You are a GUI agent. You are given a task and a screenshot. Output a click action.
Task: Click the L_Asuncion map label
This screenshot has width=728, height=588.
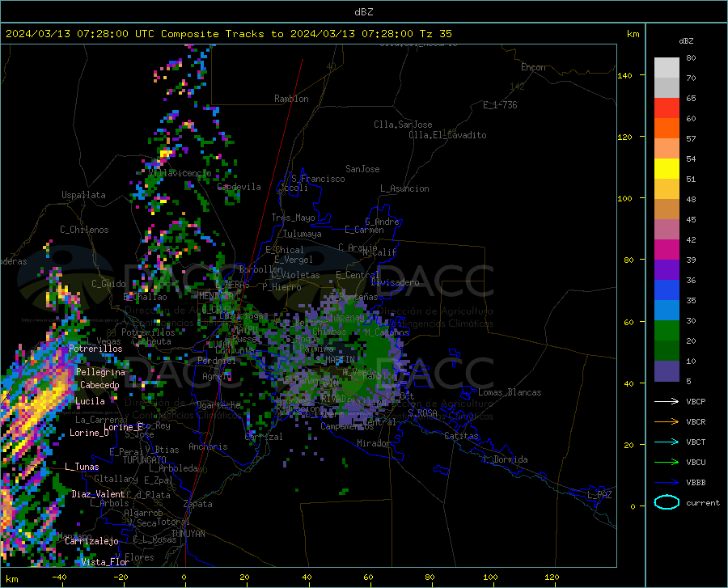coord(404,188)
